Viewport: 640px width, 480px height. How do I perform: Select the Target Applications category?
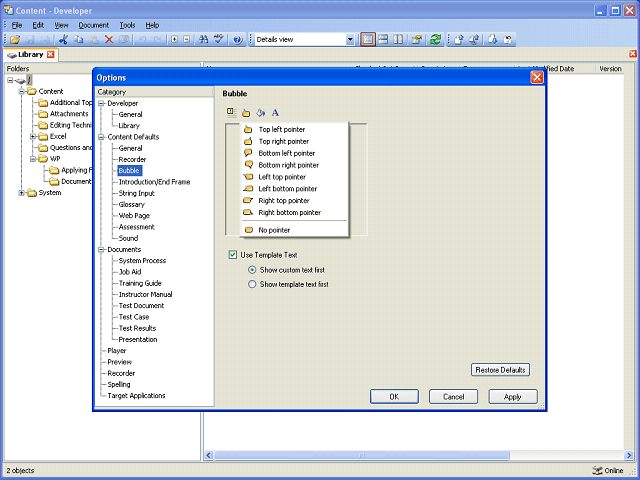tap(136, 396)
